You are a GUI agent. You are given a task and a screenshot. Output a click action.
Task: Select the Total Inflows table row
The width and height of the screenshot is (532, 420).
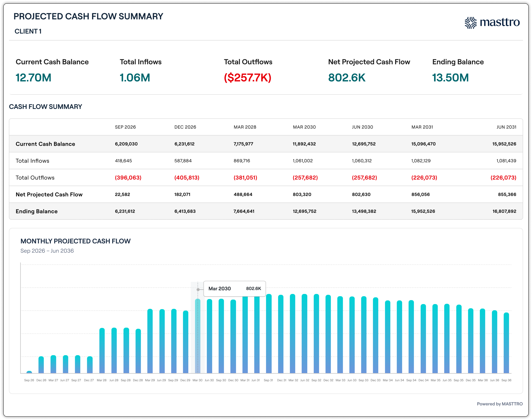tap(266, 161)
